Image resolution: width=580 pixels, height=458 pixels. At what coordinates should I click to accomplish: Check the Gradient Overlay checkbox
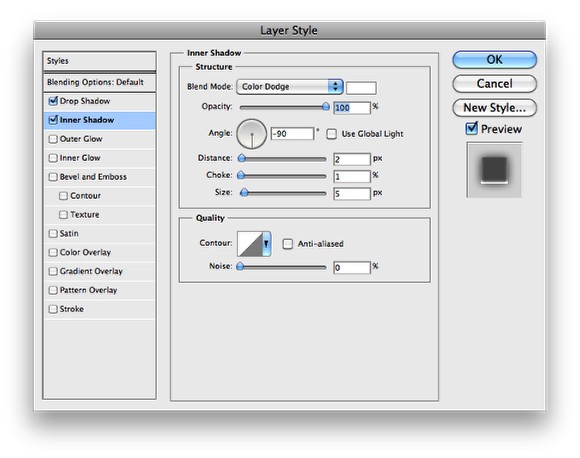coord(53,271)
